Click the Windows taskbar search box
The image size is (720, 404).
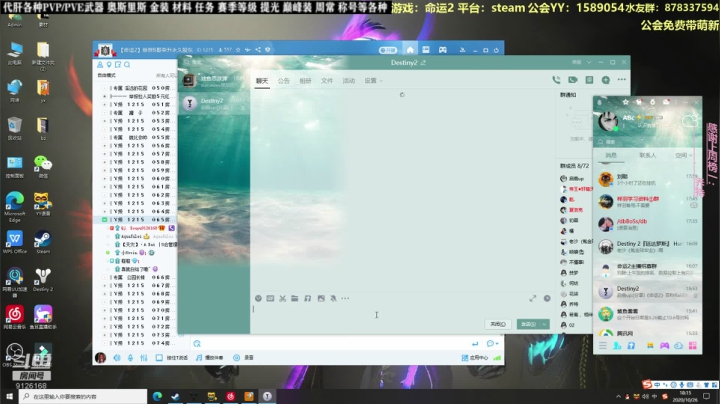point(84,396)
